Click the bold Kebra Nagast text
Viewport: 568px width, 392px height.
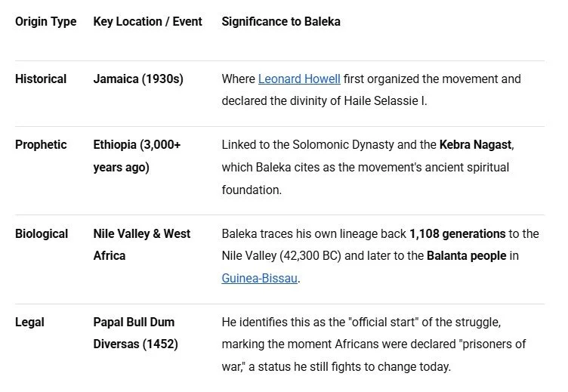click(476, 145)
